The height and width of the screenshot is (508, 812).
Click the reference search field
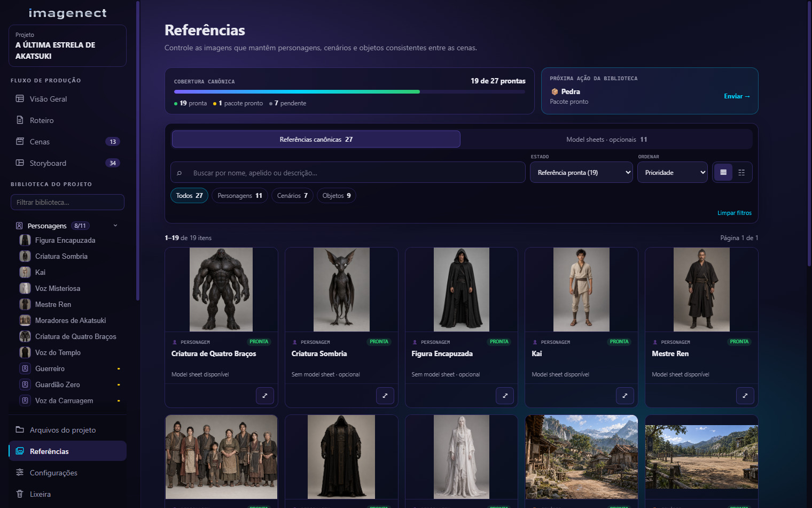pos(348,172)
